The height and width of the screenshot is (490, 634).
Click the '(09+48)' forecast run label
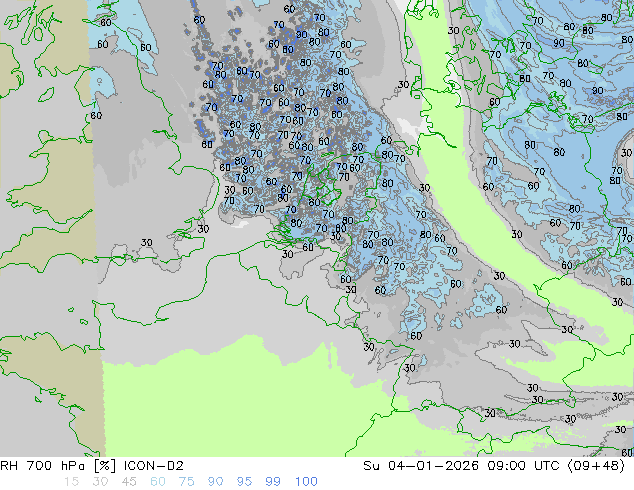596,466
